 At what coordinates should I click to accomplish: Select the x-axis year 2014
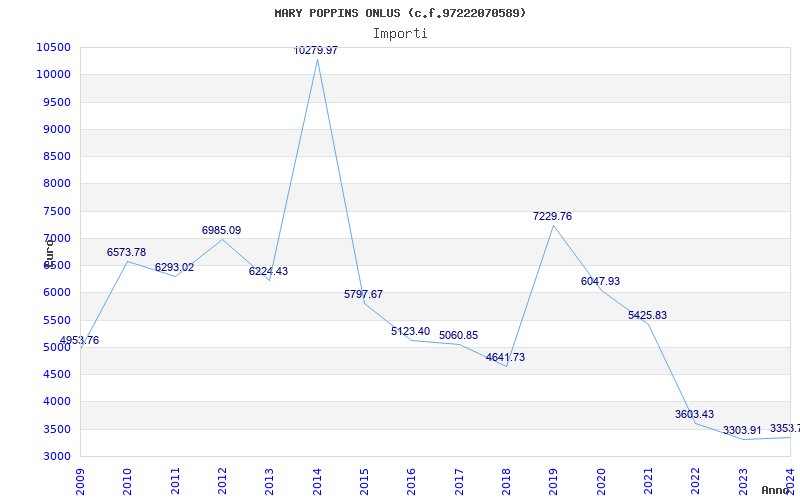click(317, 482)
